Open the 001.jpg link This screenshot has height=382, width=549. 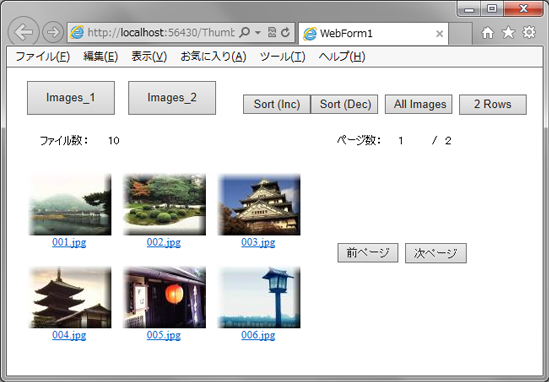69,242
